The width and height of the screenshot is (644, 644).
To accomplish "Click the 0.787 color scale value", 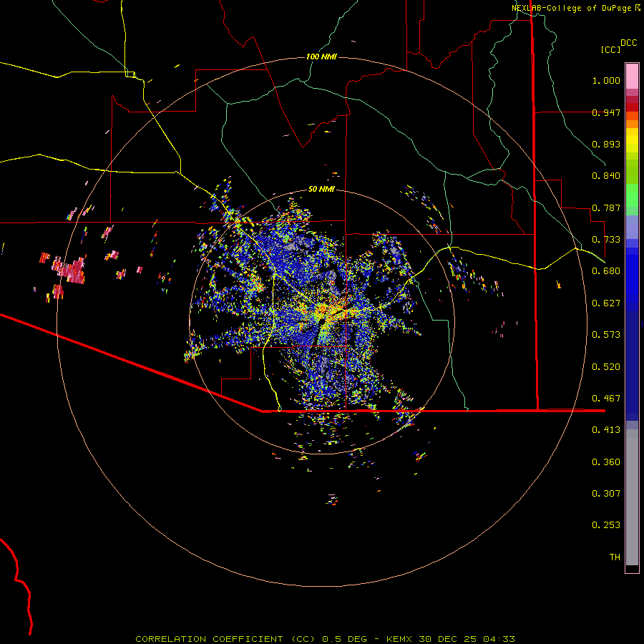I will pos(606,208).
